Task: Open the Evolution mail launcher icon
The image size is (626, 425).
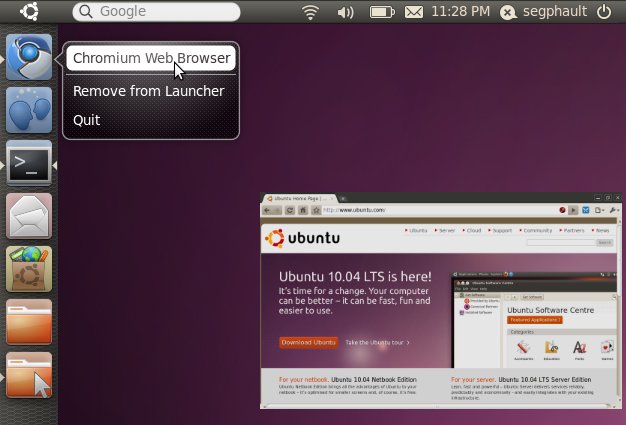Action: pos(29,216)
